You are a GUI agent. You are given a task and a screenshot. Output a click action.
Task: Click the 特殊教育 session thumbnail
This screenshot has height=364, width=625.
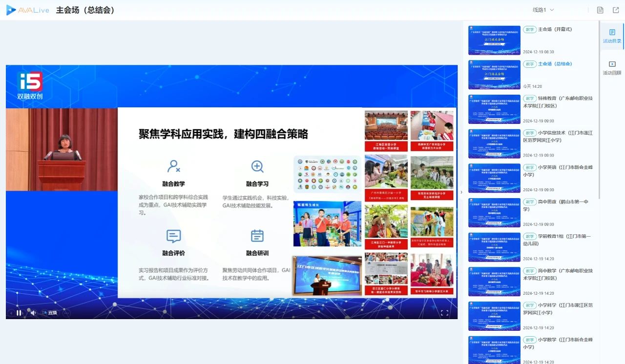(494, 108)
